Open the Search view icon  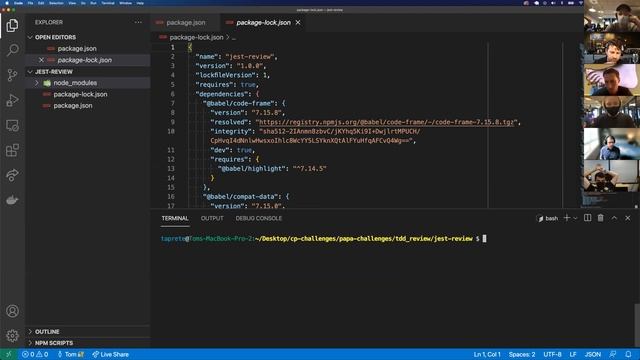12,50
